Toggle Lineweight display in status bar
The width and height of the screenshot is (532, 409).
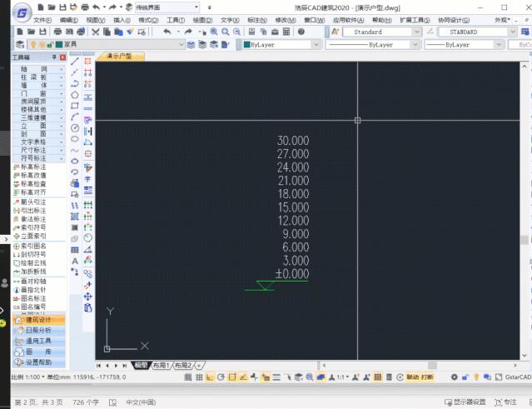pos(276,377)
